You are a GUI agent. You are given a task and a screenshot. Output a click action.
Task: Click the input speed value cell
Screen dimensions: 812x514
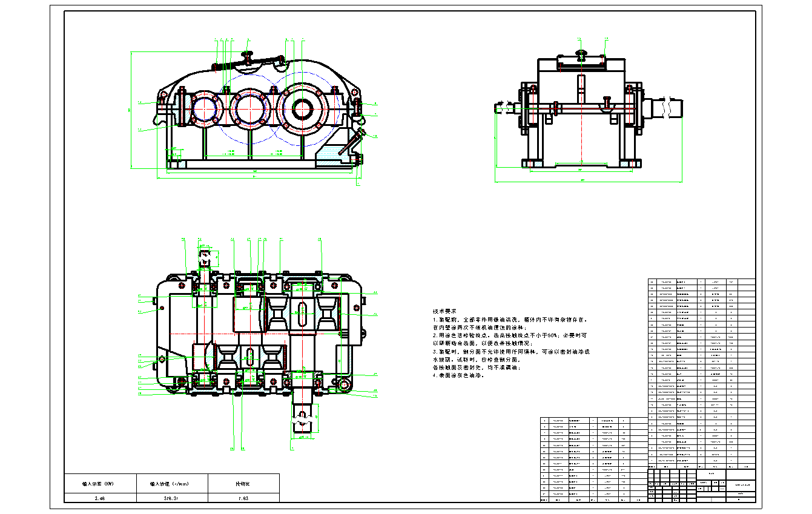tap(173, 498)
